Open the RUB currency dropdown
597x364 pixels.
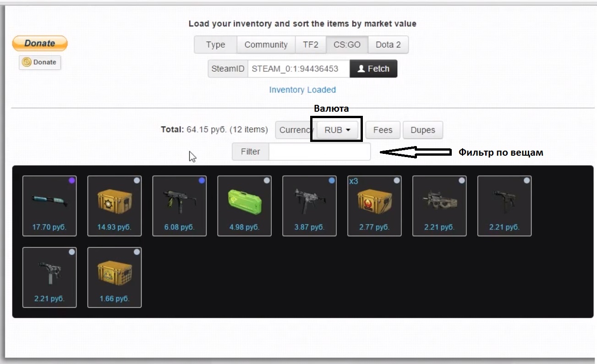pos(337,130)
